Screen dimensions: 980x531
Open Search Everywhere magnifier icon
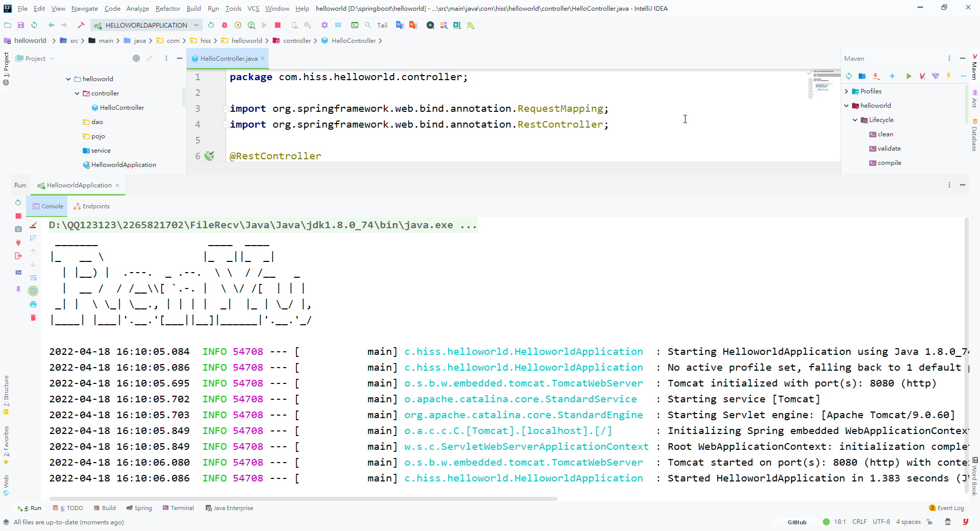(368, 25)
